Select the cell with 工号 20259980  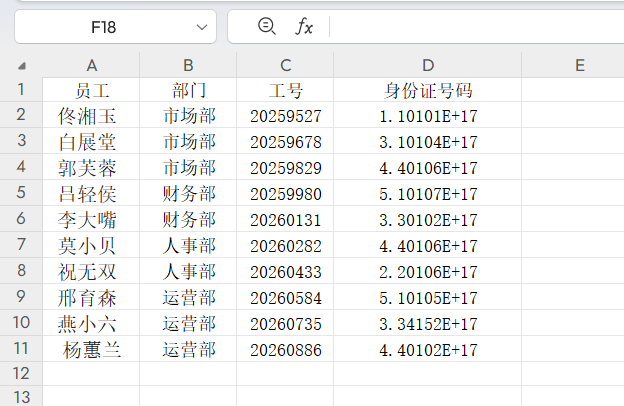point(285,194)
